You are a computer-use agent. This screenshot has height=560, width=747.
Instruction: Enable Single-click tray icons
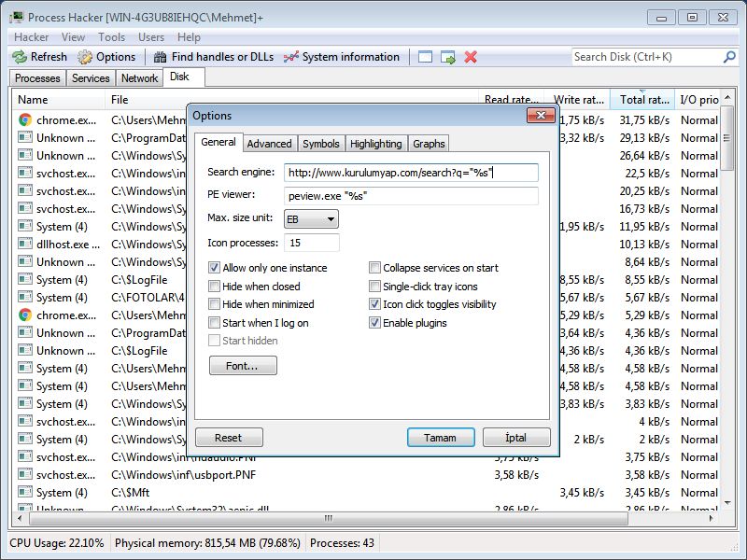(375, 287)
